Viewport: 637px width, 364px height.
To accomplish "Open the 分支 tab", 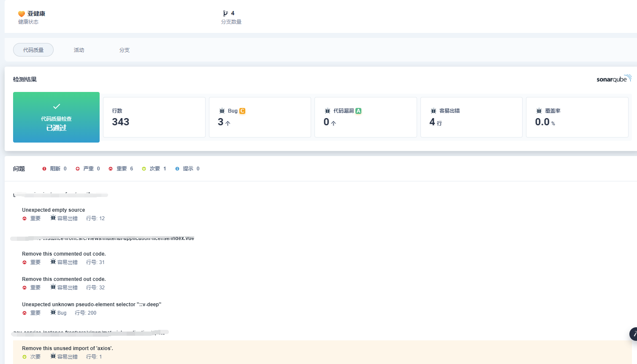I will [x=125, y=50].
